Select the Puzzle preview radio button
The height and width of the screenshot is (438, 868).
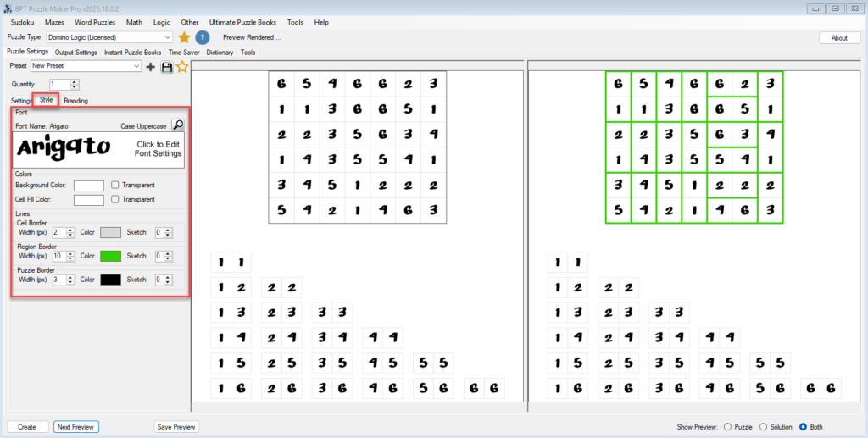pyautogui.click(x=726, y=427)
